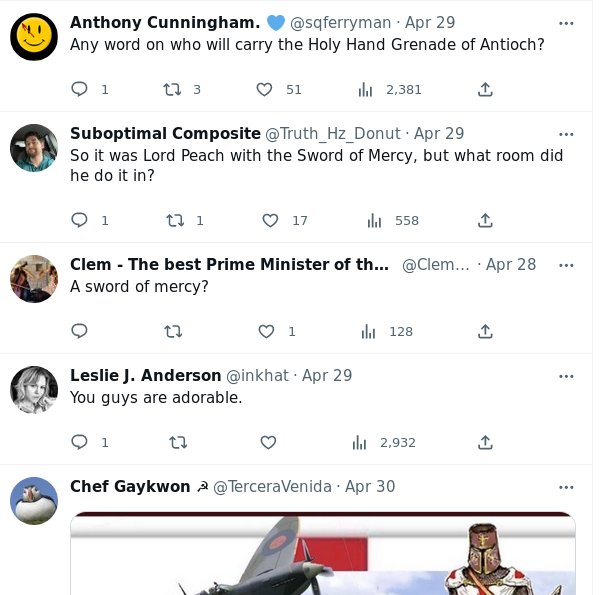This screenshot has height=595, width=600.
Task: Open Apr 30 timestamp on Chef Gaykwon's tweet
Action: point(370,487)
